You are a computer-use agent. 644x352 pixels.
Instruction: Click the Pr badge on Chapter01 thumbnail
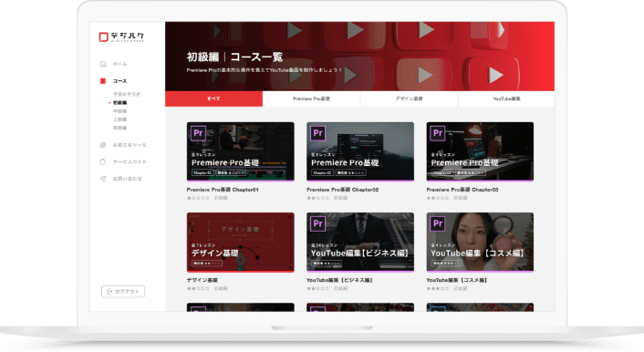(x=198, y=133)
